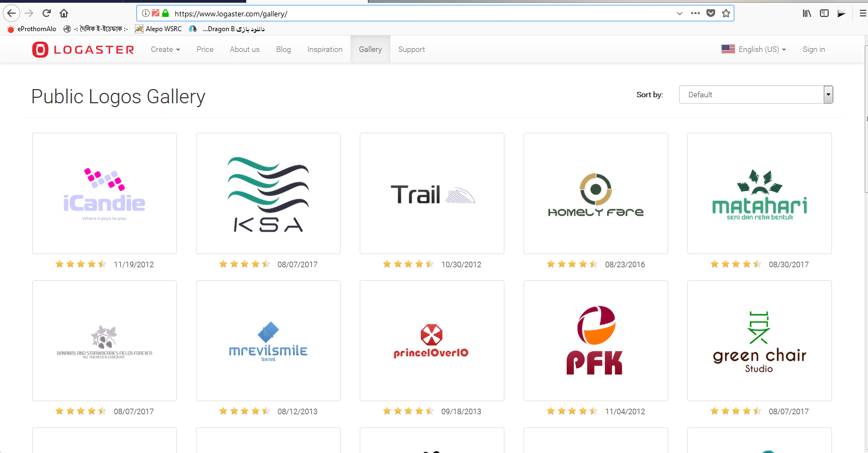Open the Firefox library
Screen dimensions: 868x453
807,13
